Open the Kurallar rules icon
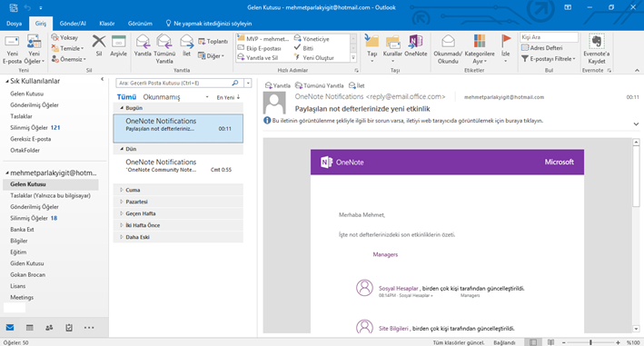 [x=392, y=48]
